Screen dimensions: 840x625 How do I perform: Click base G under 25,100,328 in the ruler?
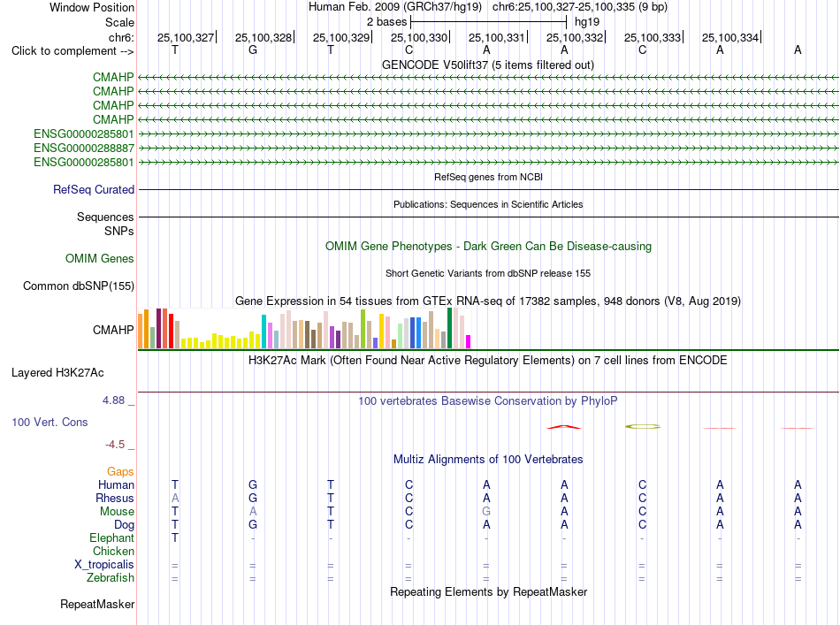[253, 50]
